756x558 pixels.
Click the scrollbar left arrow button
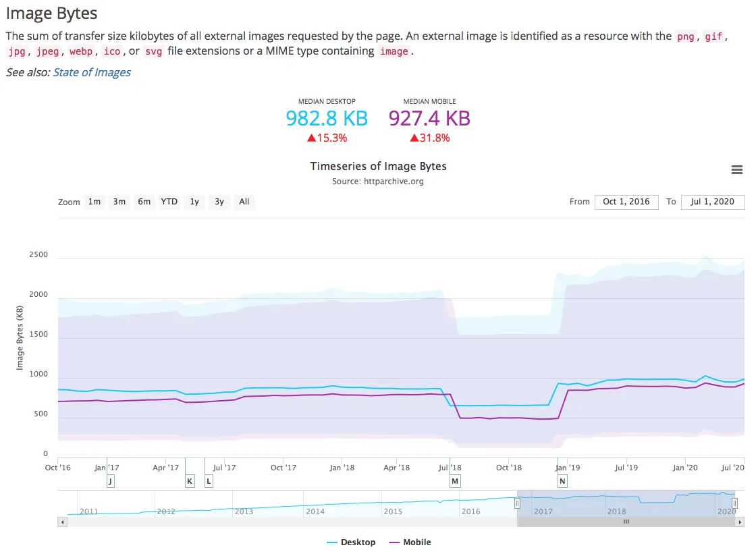[62, 522]
